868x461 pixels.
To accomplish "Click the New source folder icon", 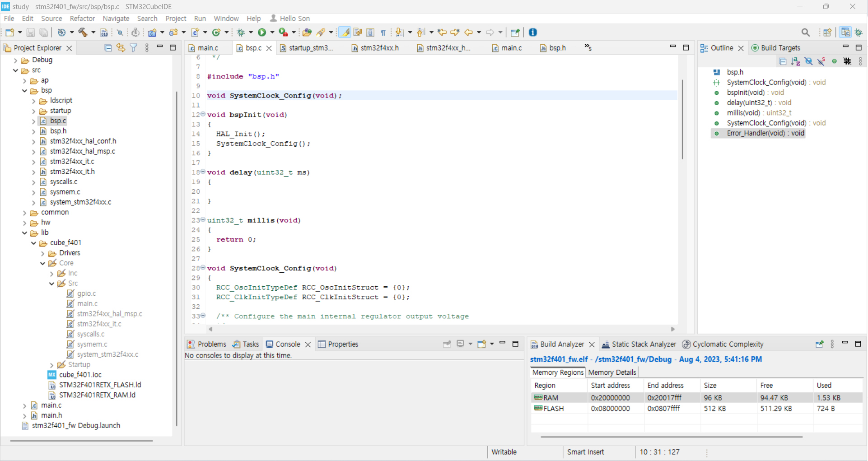I will point(173,33).
